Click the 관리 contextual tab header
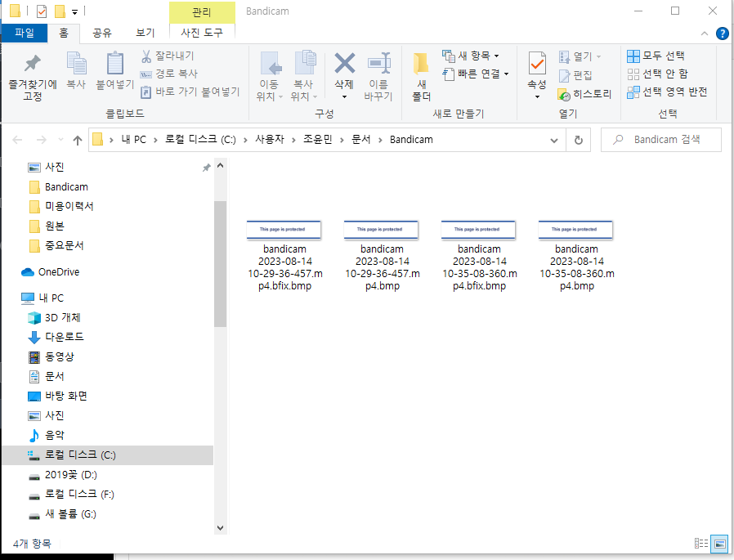 (202, 11)
